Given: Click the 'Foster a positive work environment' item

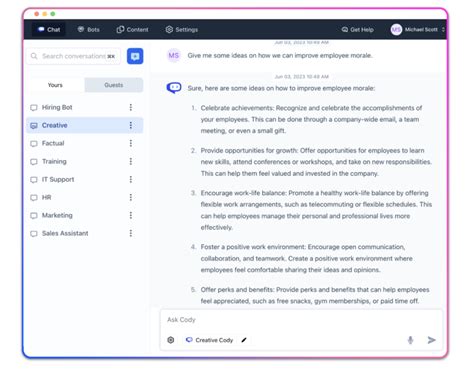Looking at the screenshot, I should pos(306,258).
